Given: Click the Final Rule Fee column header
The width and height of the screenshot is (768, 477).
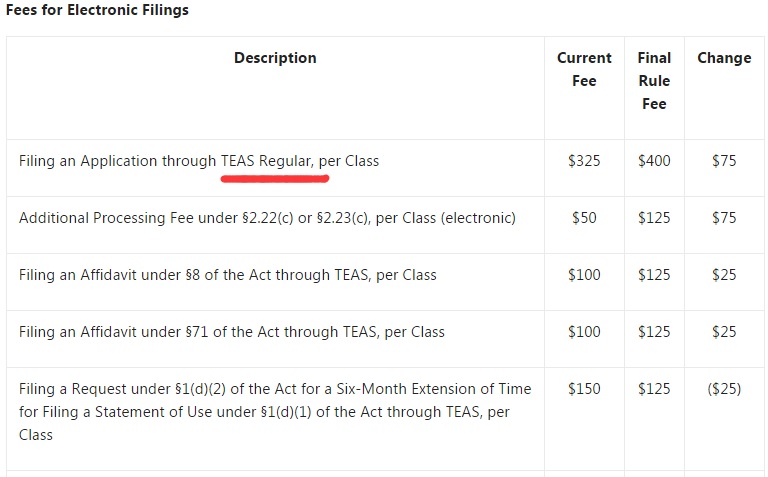Looking at the screenshot, I should tap(654, 80).
